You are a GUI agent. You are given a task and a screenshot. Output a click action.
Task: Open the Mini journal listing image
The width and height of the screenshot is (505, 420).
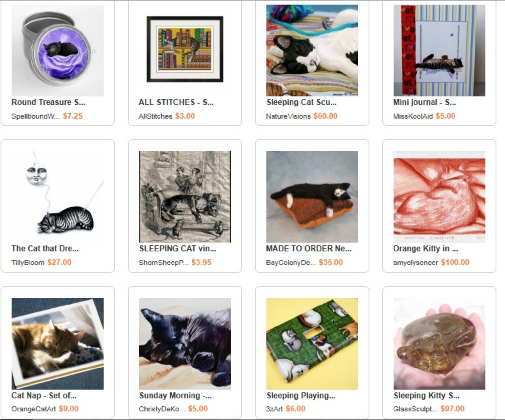coord(439,50)
